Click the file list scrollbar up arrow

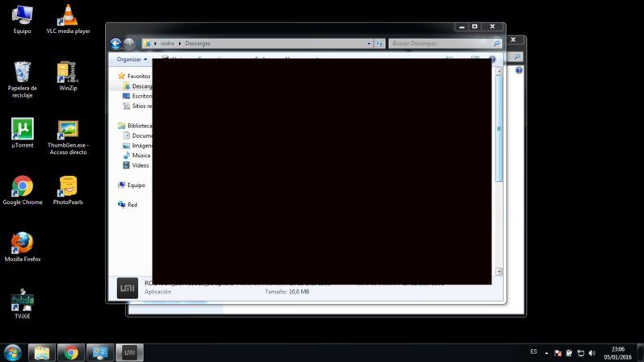499,71
